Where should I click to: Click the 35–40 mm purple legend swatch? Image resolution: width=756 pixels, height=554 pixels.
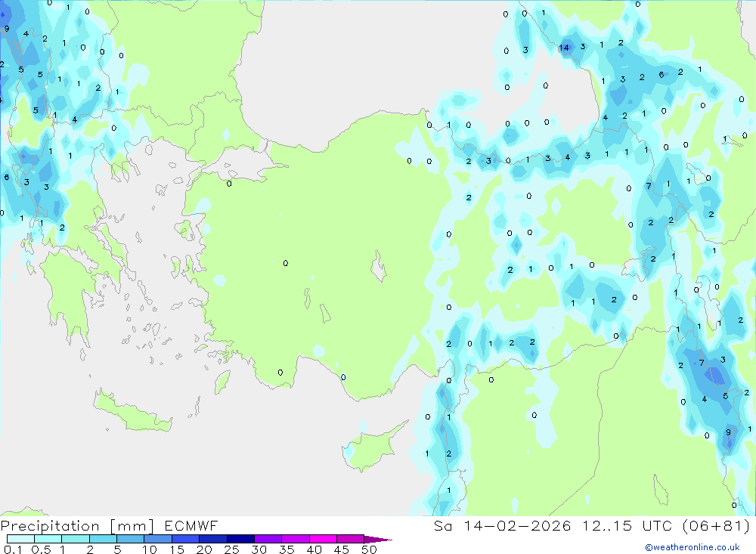click(x=296, y=539)
